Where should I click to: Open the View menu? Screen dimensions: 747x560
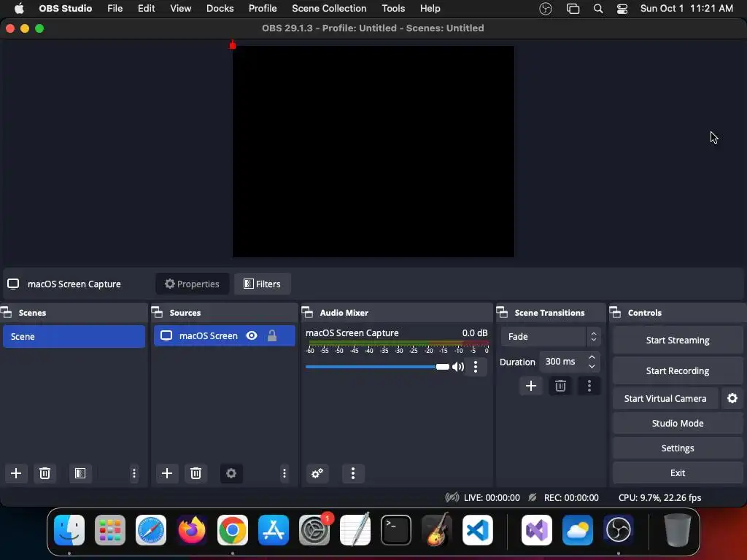coord(181,9)
